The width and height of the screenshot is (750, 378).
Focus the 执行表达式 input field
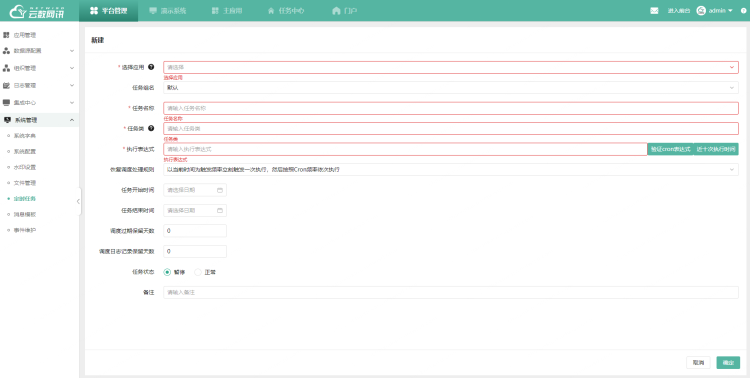click(405, 149)
